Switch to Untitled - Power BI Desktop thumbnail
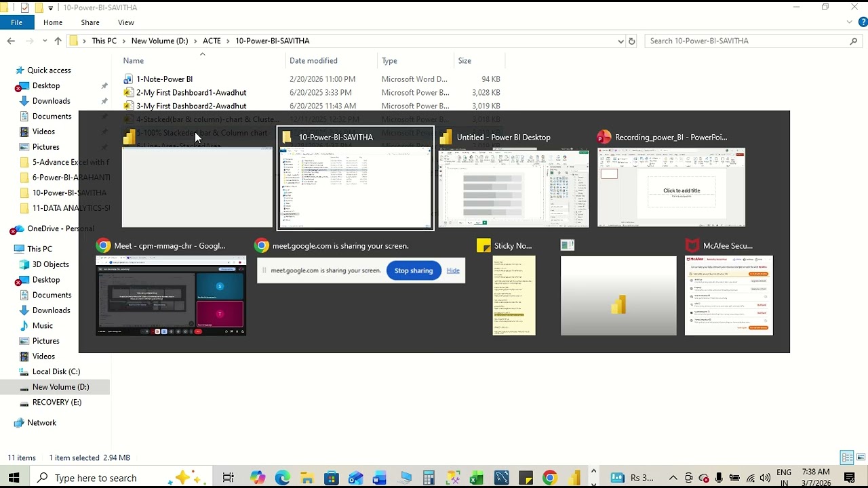This screenshot has height=488, width=868. click(513, 179)
